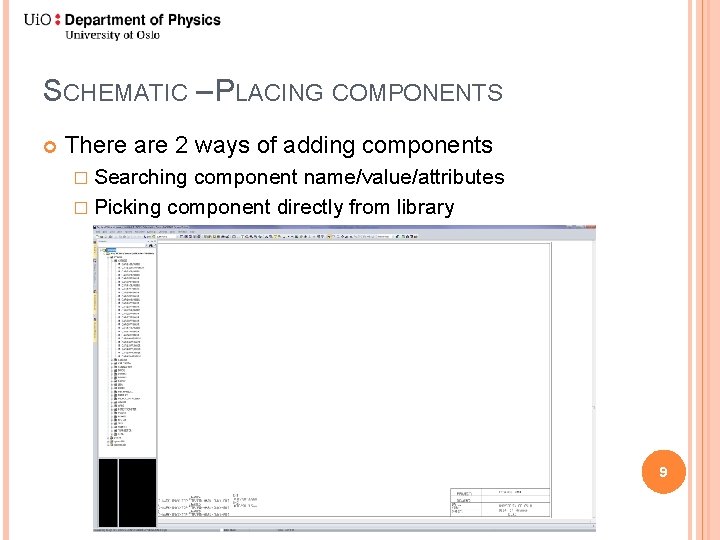Click the binoculars search icon in the library panel
This screenshot has height=540, width=720.
tap(151, 246)
